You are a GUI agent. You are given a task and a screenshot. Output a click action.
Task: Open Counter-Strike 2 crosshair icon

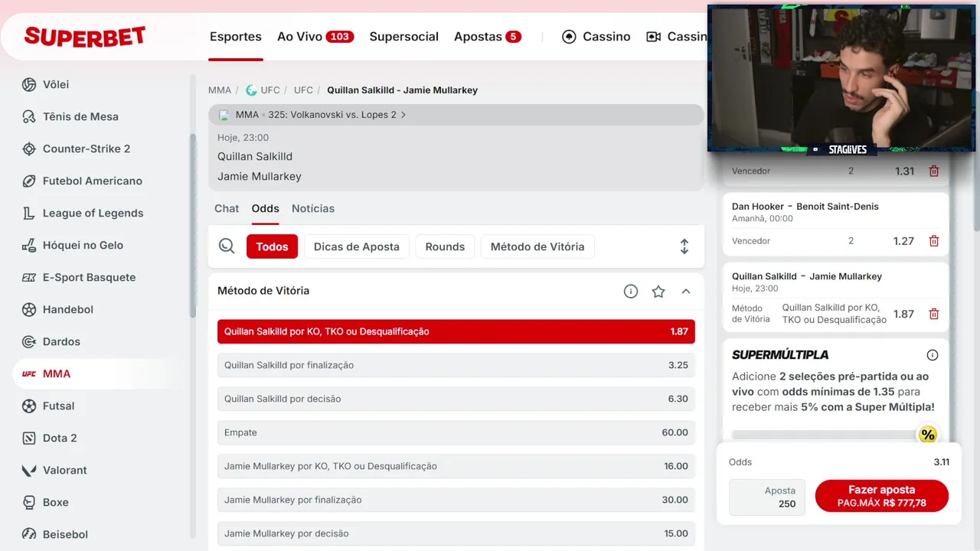tap(29, 148)
